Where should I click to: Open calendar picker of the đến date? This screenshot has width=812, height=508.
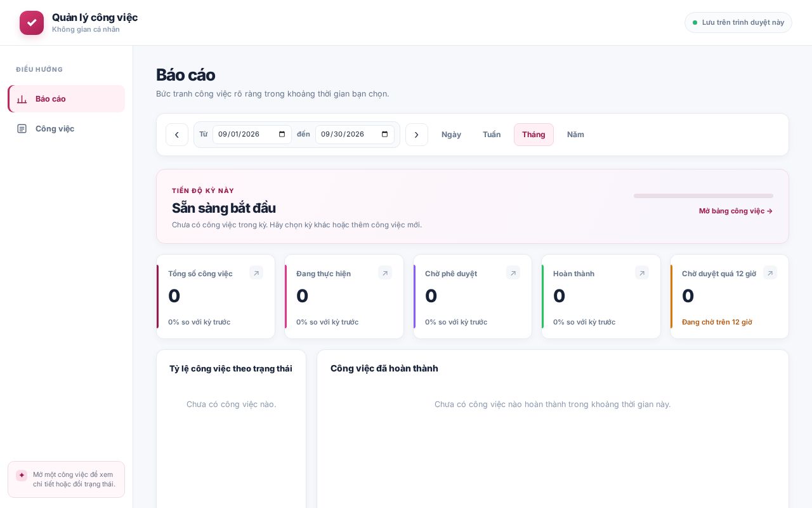click(384, 135)
